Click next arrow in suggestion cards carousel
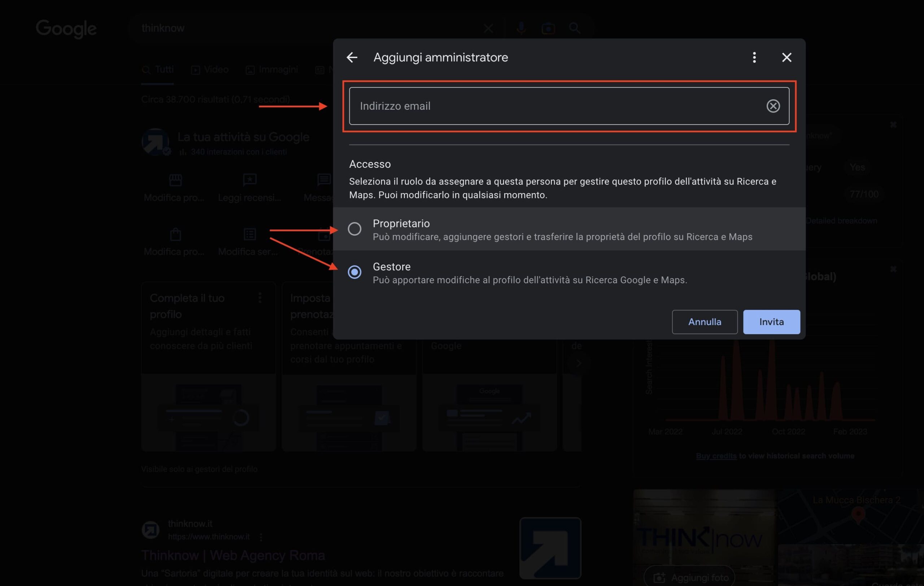 578,363
